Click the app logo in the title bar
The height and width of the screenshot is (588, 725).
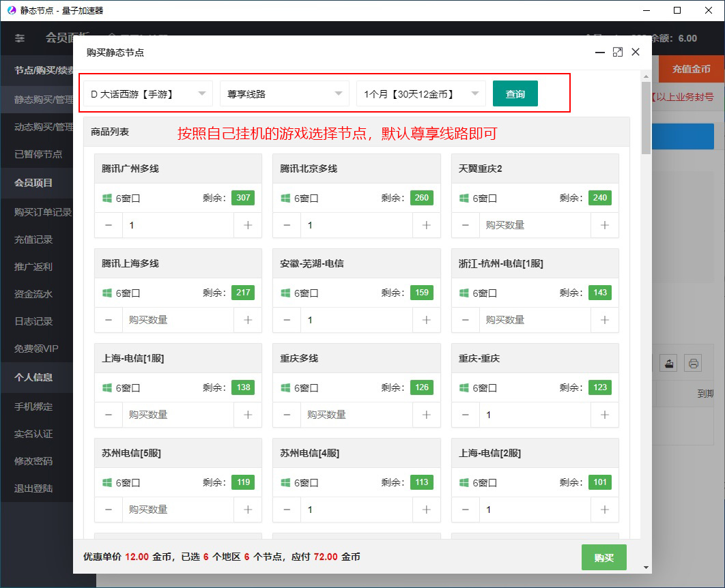(12, 10)
